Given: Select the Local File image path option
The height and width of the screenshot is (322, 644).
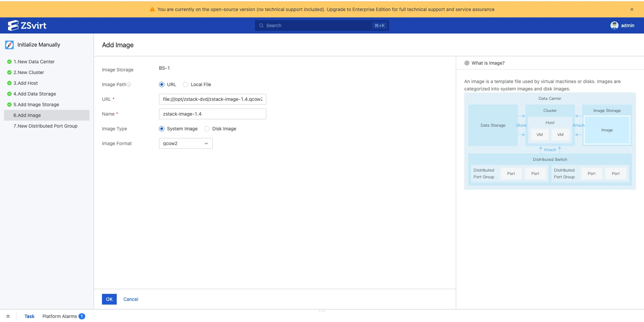Looking at the screenshot, I should pyautogui.click(x=185, y=84).
